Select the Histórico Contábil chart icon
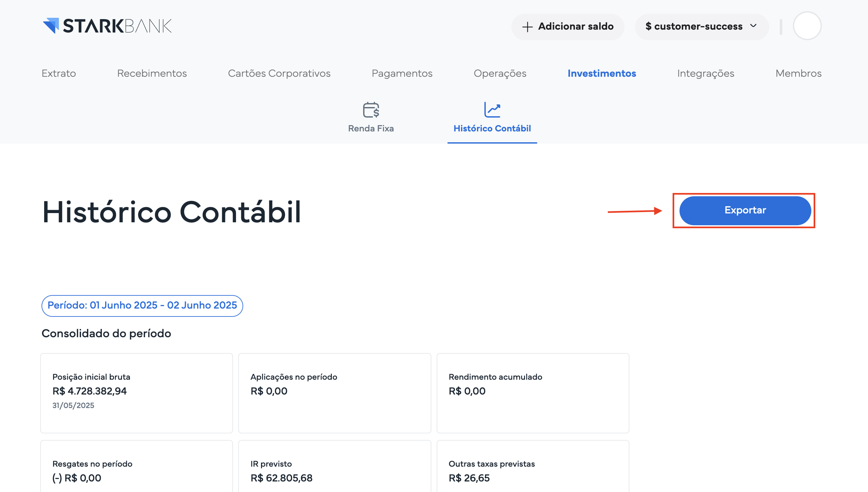 tap(492, 110)
